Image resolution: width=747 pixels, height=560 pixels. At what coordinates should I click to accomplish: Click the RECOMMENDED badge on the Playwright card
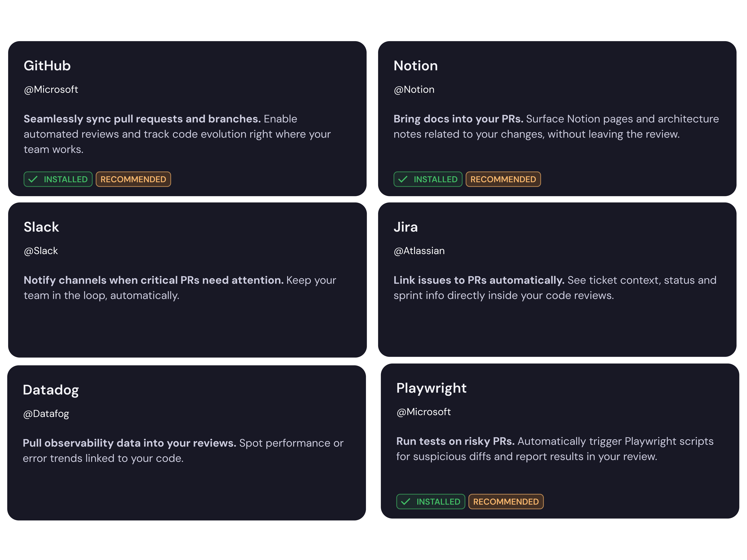click(x=506, y=502)
